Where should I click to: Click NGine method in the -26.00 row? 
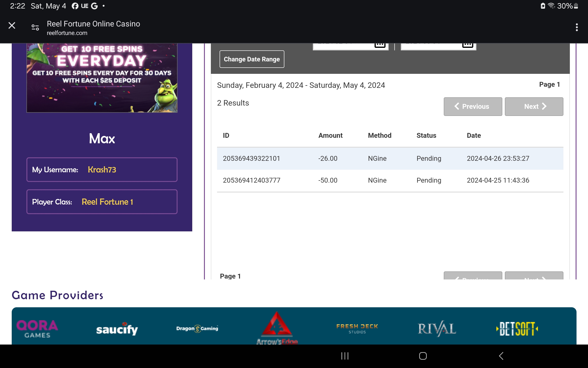pyautogui.click(x=377, y=158)
